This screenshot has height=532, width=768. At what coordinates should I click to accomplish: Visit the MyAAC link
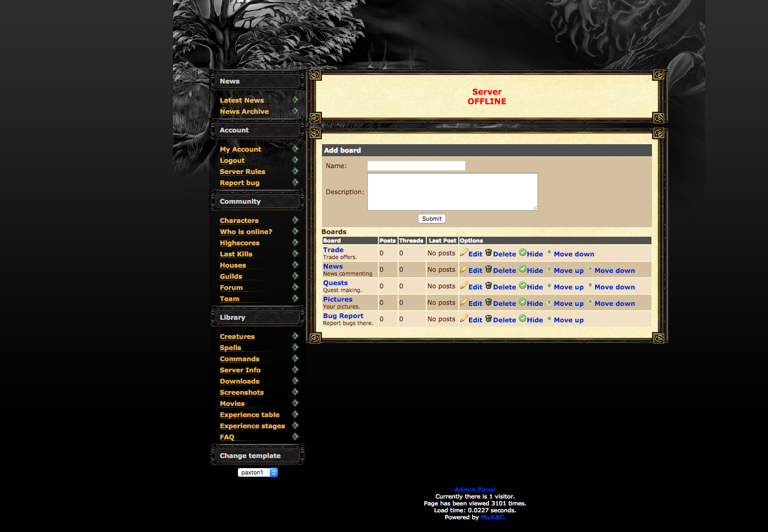pyautogui.click(x=492, y=517)
